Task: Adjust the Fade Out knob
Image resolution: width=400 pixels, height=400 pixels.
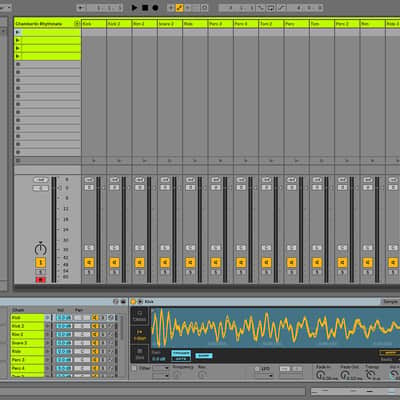Action: (x=345, y=375)
